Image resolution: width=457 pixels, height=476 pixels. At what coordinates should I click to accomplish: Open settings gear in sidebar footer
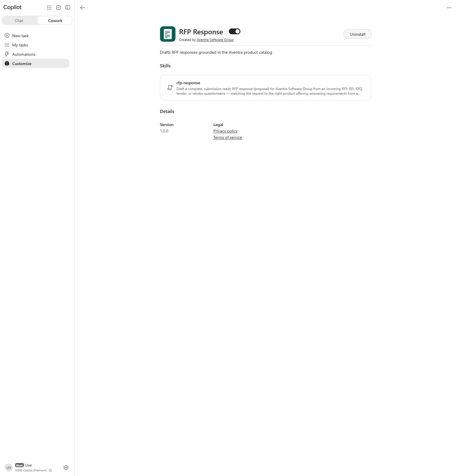(66, 468)
